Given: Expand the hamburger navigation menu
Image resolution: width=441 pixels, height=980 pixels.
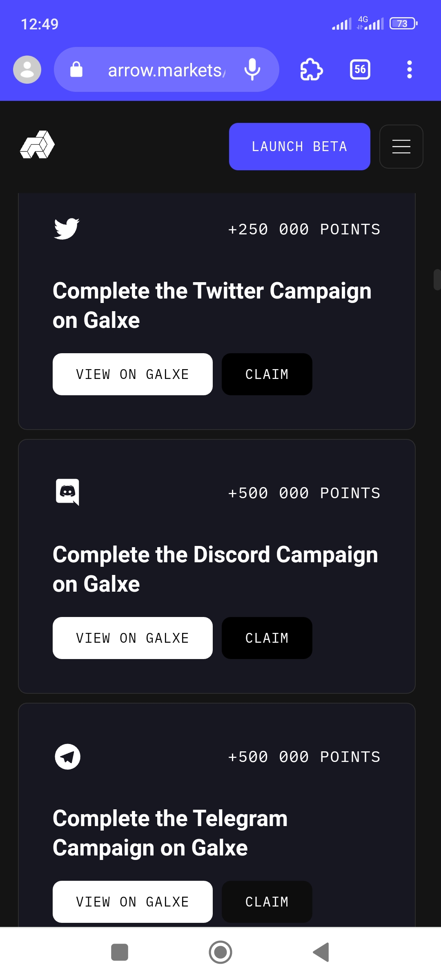Looking at the screenshot, I should [401, 147].
